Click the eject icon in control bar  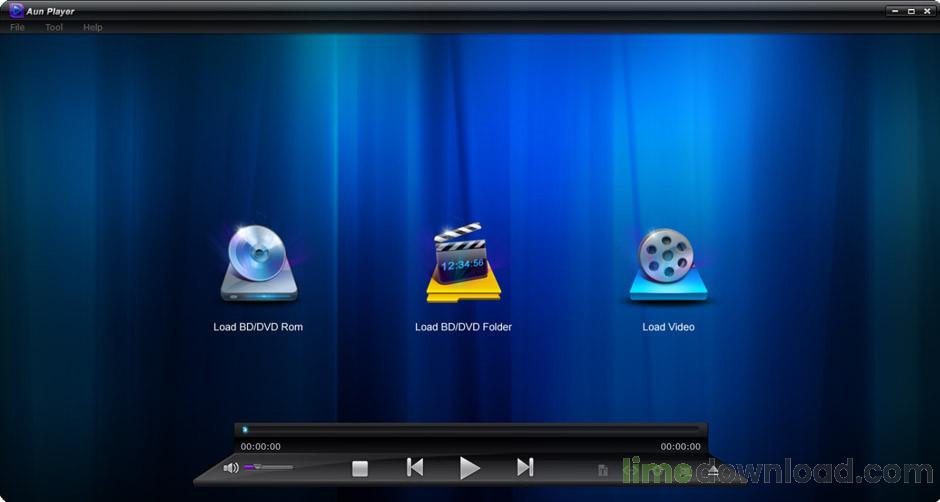(x=713, y=469)
